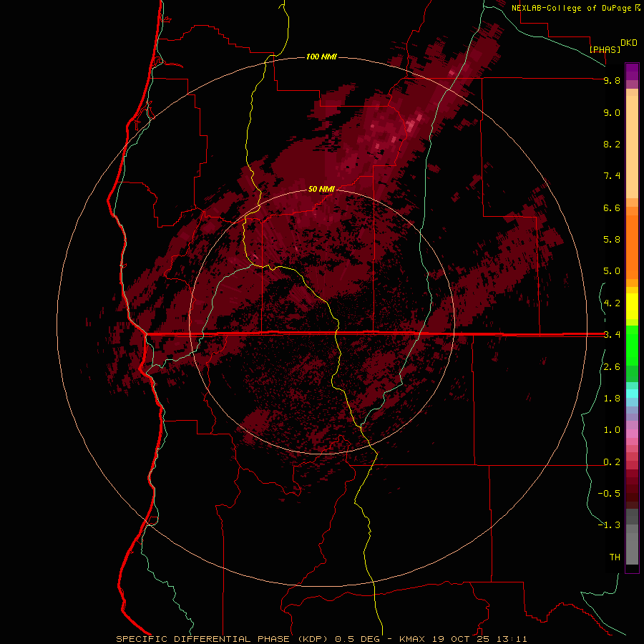Click the 6.6 legend value
The height and width of the screenshot is (644, 644).
612,208
